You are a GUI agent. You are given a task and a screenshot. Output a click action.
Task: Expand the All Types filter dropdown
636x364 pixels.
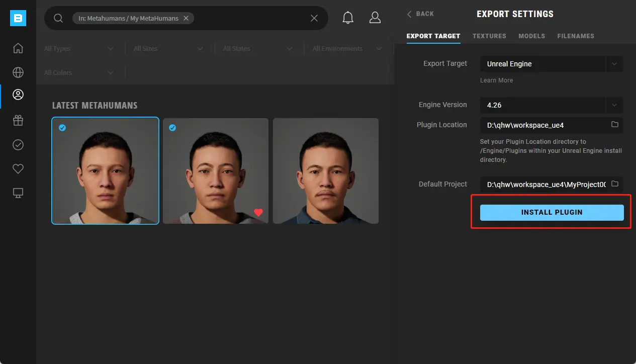click(x=79, y=49)
